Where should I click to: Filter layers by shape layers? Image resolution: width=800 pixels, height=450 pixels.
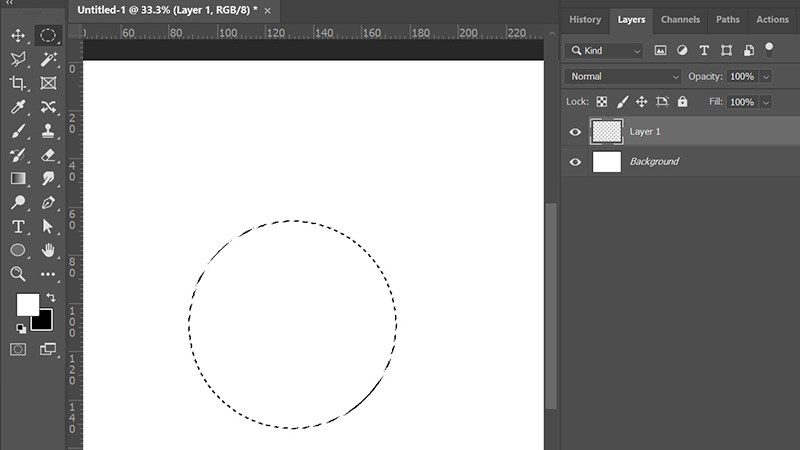click(x=727, y=50)
